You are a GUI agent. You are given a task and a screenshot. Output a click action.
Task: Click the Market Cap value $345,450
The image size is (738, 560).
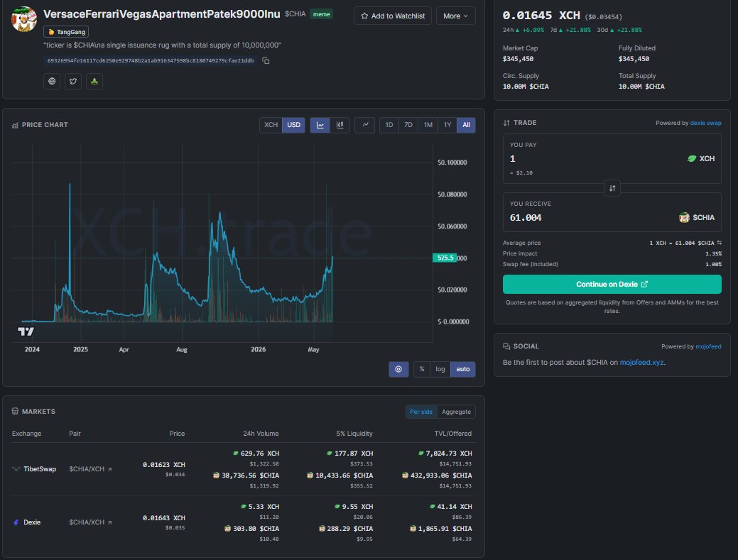tap(518, 59)
